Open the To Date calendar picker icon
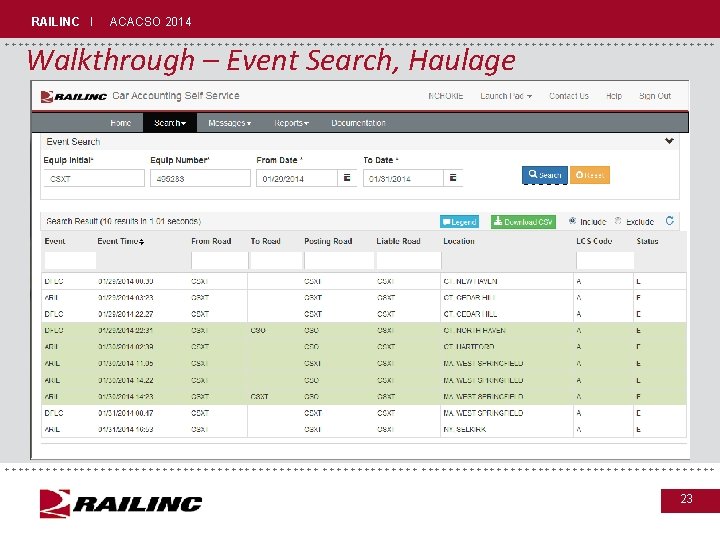The height and width of the screenshot is (540, 720). pos(453,178)
